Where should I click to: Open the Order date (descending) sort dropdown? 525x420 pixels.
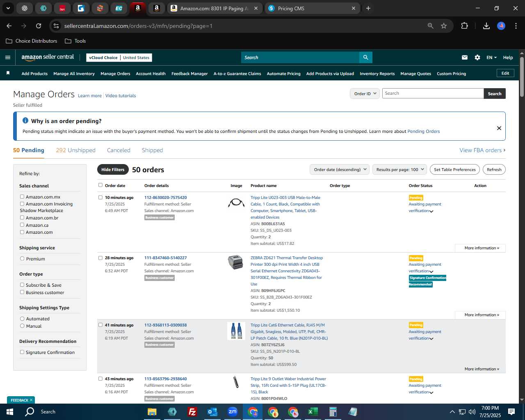[340, 169]
